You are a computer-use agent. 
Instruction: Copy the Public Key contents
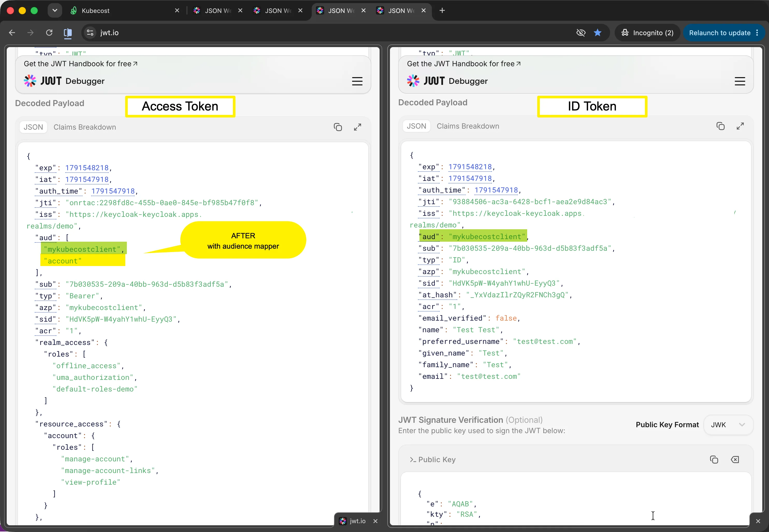[714, 460]
